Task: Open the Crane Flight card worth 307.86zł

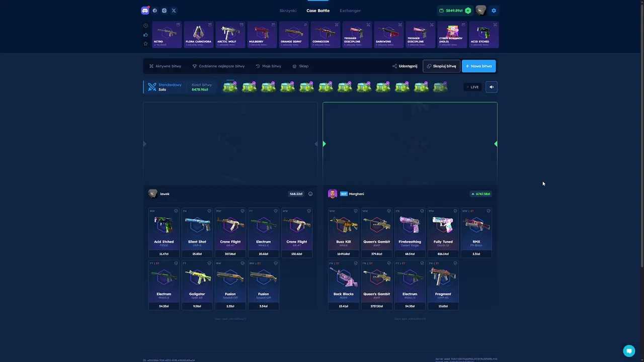Action: 230,233
